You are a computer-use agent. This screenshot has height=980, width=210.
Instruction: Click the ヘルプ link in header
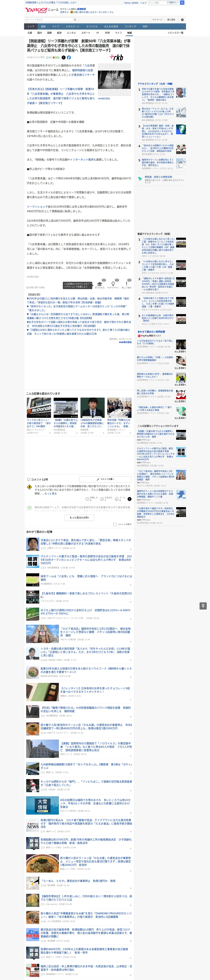coord(143,3)
